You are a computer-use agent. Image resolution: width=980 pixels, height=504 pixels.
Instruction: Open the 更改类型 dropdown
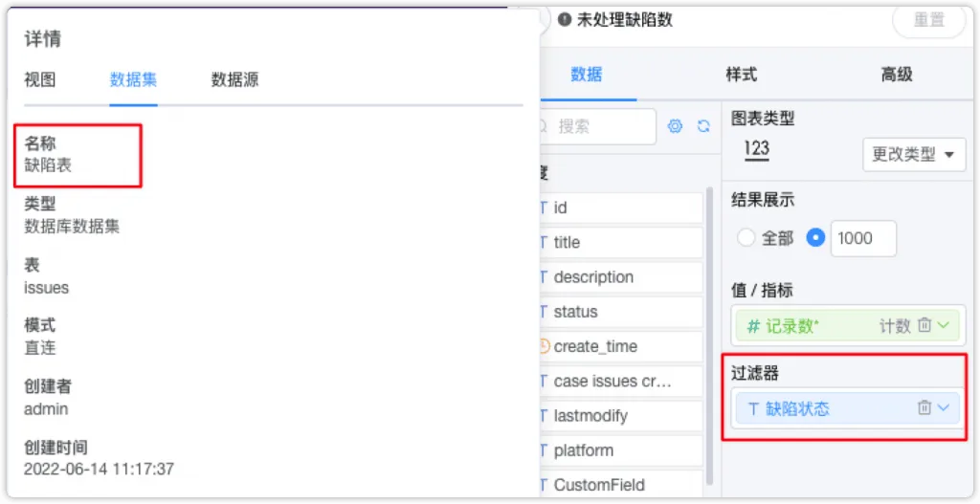coord(914,154)
